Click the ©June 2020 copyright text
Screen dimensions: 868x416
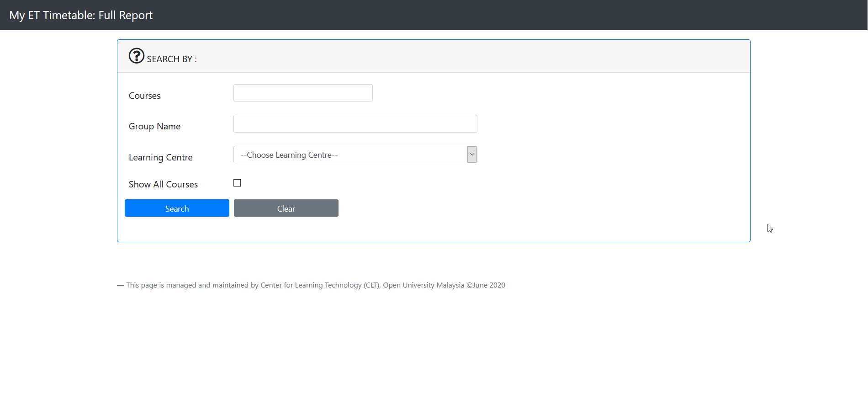(x=486, y=285)
